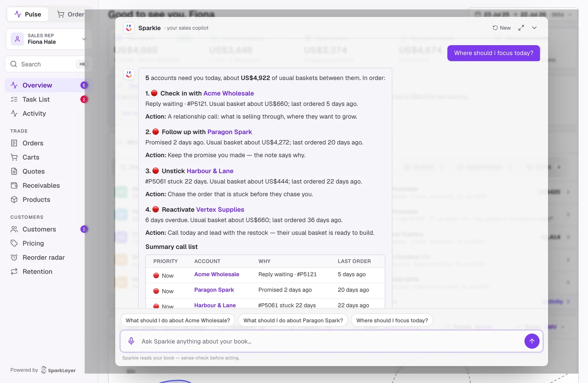Open the Harbour & Lane link in item 3
Image resolution: width=588 pixels, height=383 pixels.
(x=210, y=171)
